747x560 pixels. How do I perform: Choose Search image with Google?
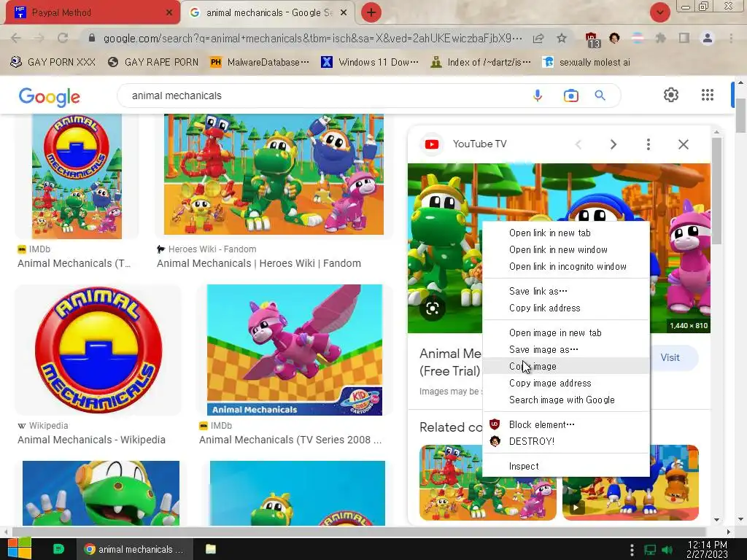pyautogui.click(x=566, y=400)
